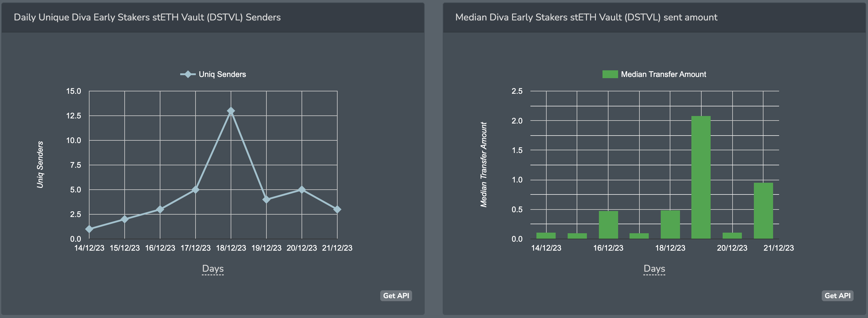The width and height of the screenshot is (868, 318).
Task: Click the Uniq Senders y-axis title
Action: click(40, 165)
